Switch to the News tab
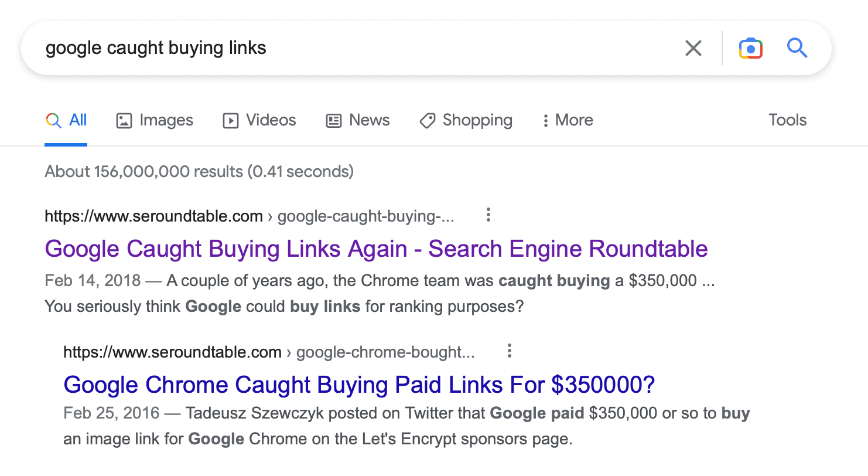Image resolution: width=868 pixels, height=476 pixels. [x=358, y=120]
